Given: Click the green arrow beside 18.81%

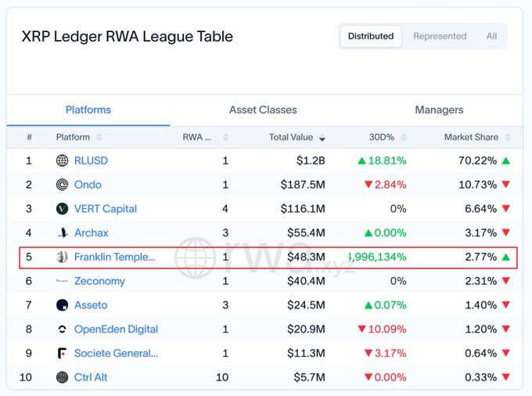Looking at the screenshot, I should coord(361,160).
